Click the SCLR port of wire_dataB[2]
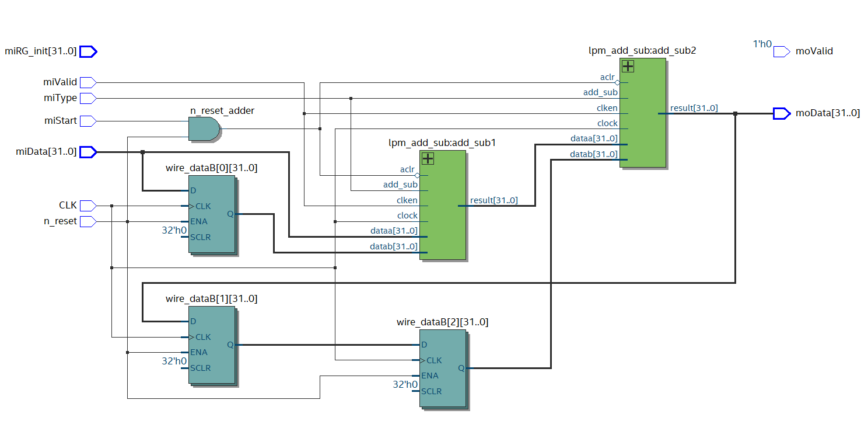Screen dimensions: 868x431 (431, 391)
